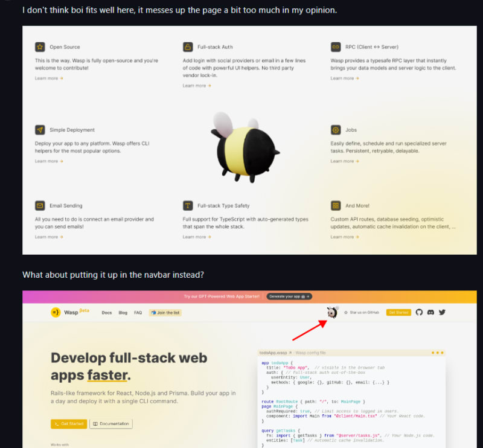
Task: Open the Discord icon in navbar
Action: [x=430, y=312]
